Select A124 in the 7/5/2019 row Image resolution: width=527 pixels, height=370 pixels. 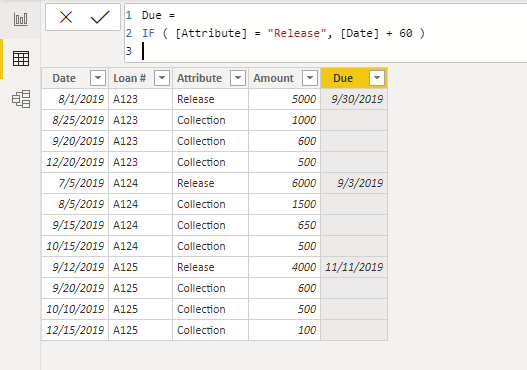pyautogui.click(x=140, y=183)
